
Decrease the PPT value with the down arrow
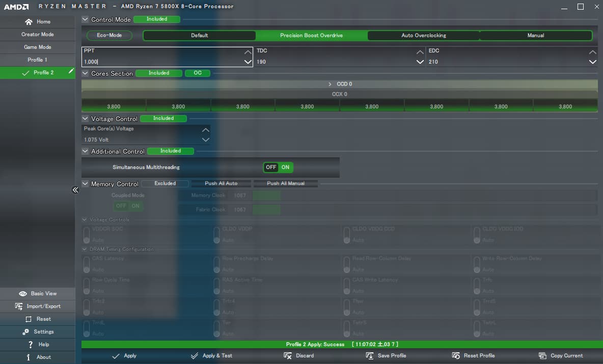(248, 62)
